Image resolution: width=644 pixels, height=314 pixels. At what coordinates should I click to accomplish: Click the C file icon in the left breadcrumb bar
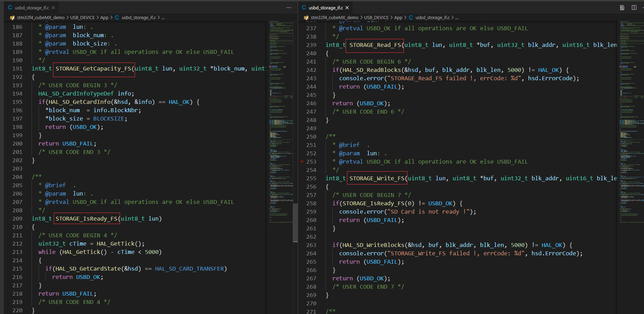tap(117, 17)
